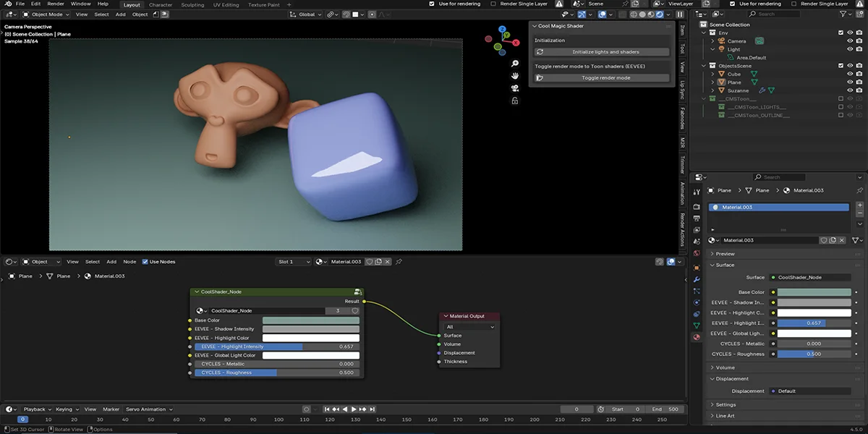Expand the Light item in the outliner
This screenshot has width=868, height=434.
pyautogui.click(x=713, y=49)
